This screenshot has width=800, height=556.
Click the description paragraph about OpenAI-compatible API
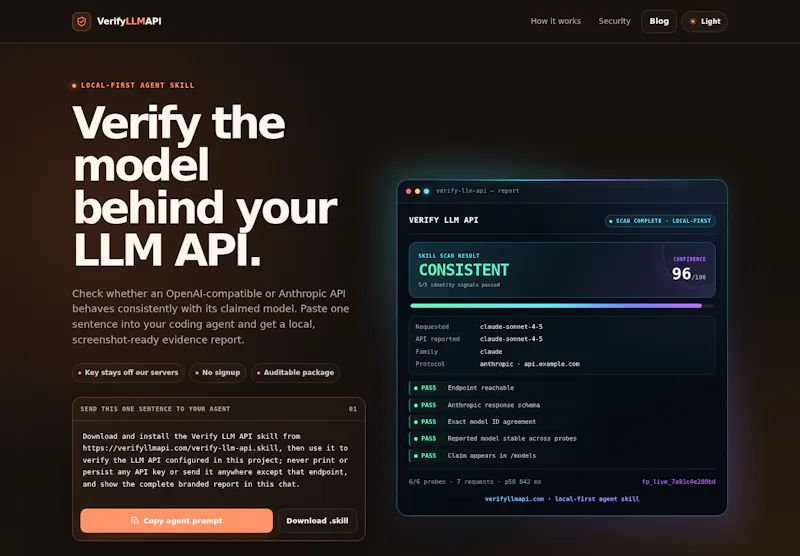[211, 316]
